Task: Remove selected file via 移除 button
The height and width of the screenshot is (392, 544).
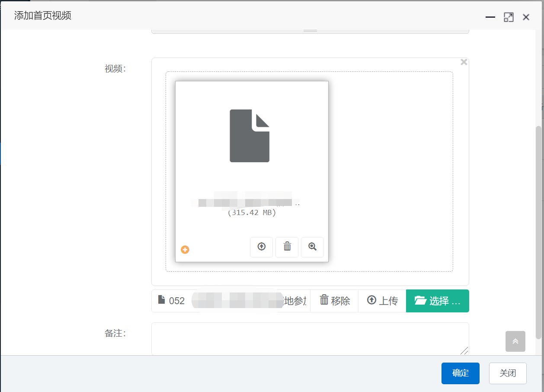Action: pyautogui.click(x=334, y=301)
